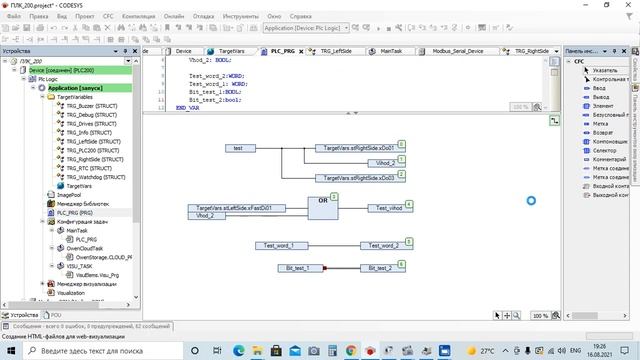Pick the Входной контакт tool in toolbox

(x=606, y=186)
